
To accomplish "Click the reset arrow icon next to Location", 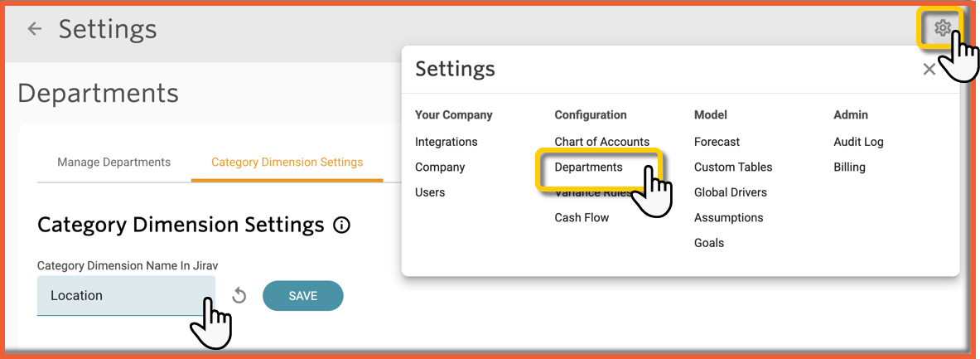I will click(239, 296).
